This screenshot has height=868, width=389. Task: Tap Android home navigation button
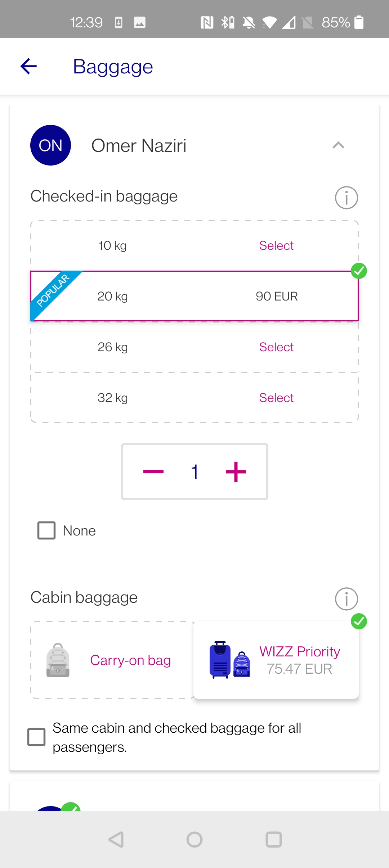[x=194, y=840]
